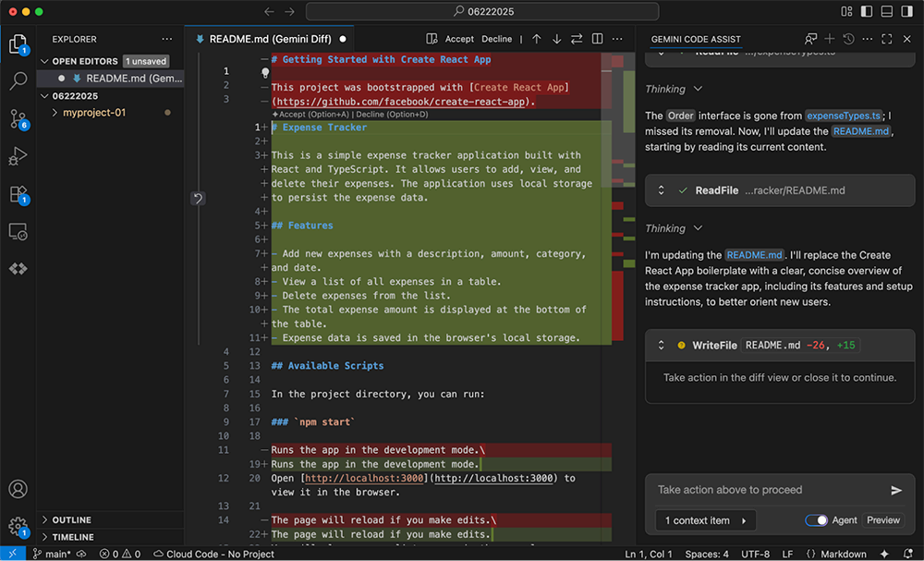Open Run and Debug view
Viewport: 924px width, 561px height.
pos(18,156)
